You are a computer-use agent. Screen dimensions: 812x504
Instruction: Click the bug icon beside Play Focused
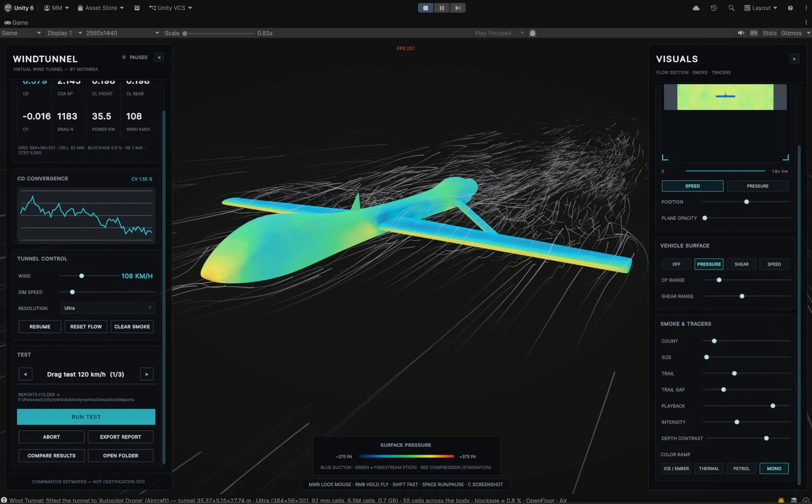[x=532, y=33]
